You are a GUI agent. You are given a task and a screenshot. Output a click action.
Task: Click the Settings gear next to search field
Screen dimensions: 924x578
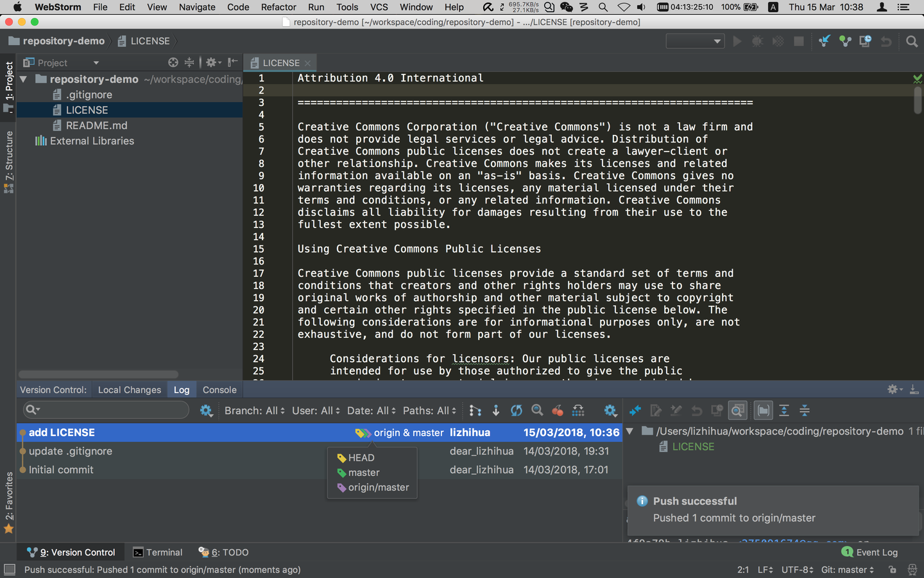pos(207,410)
